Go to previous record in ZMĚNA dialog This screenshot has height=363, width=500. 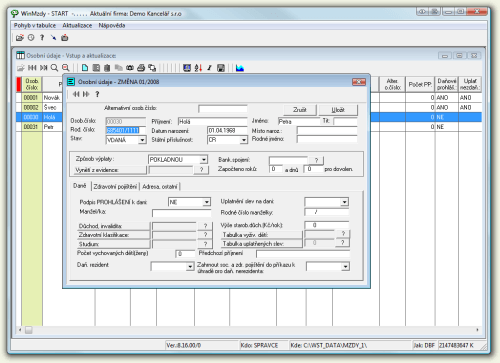click(76, 94)
